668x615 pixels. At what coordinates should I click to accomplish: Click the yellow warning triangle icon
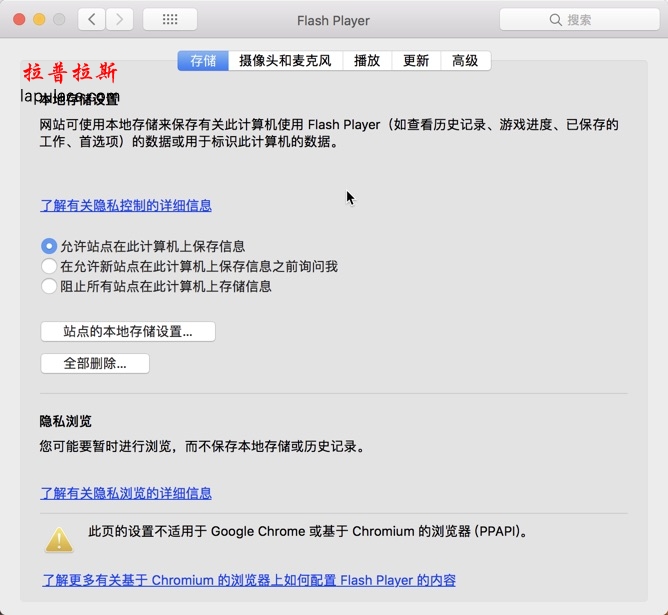pyautogui.click(x=59, y=540)
